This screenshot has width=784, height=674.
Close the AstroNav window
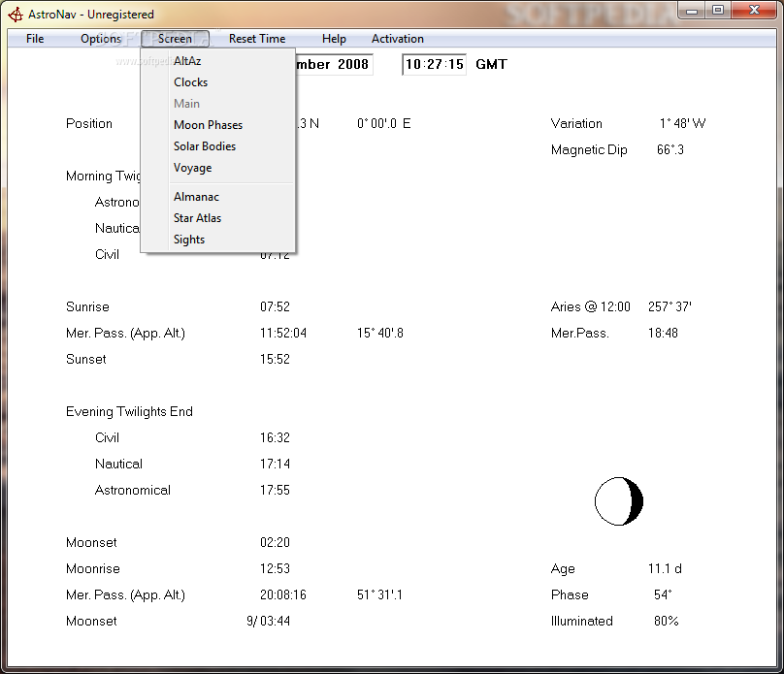click(755, 10)
